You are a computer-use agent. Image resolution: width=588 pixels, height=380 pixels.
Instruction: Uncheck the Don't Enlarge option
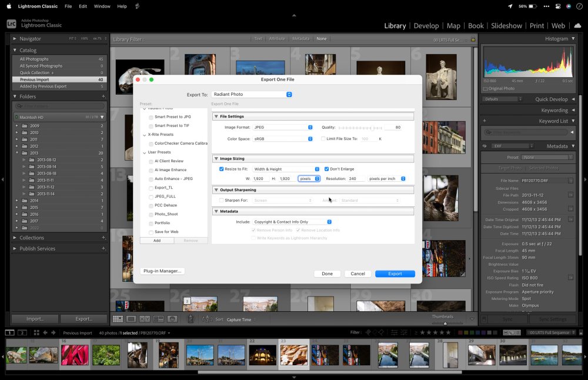point(326,169)
